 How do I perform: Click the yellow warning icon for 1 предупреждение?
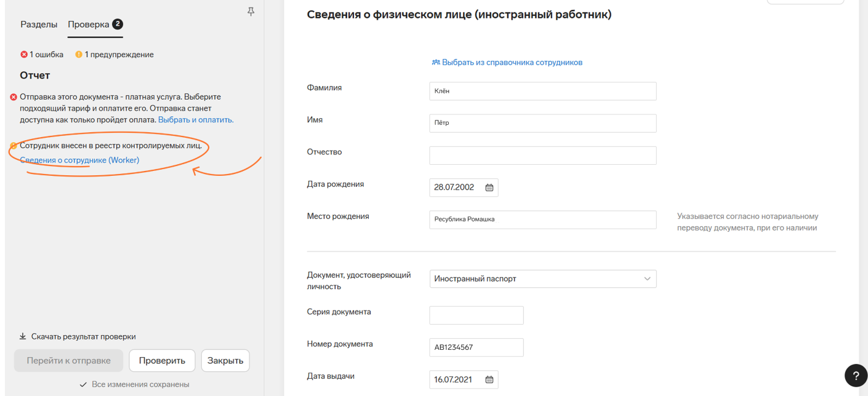coord(79,55)
